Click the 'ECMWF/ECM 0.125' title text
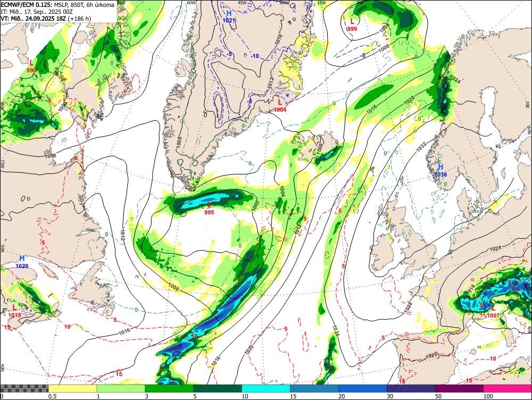532x400 pixels. 26,5
